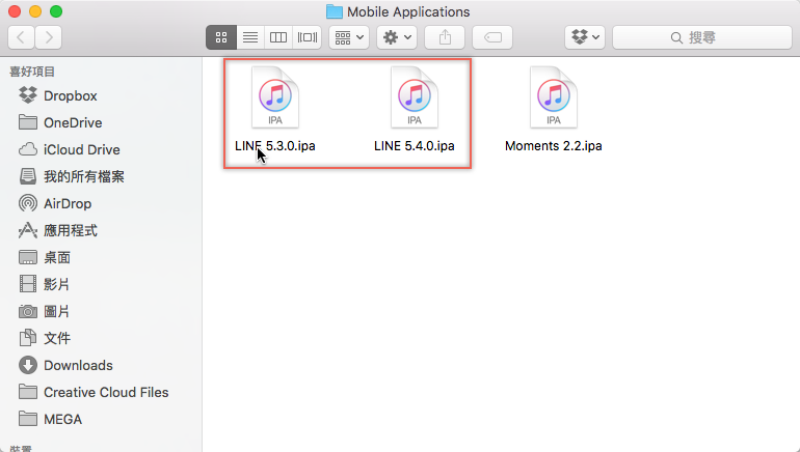This screenshot has width=800, height=452.
Task: Open OneDrive folder icon in sidebar
Action: 28,122
